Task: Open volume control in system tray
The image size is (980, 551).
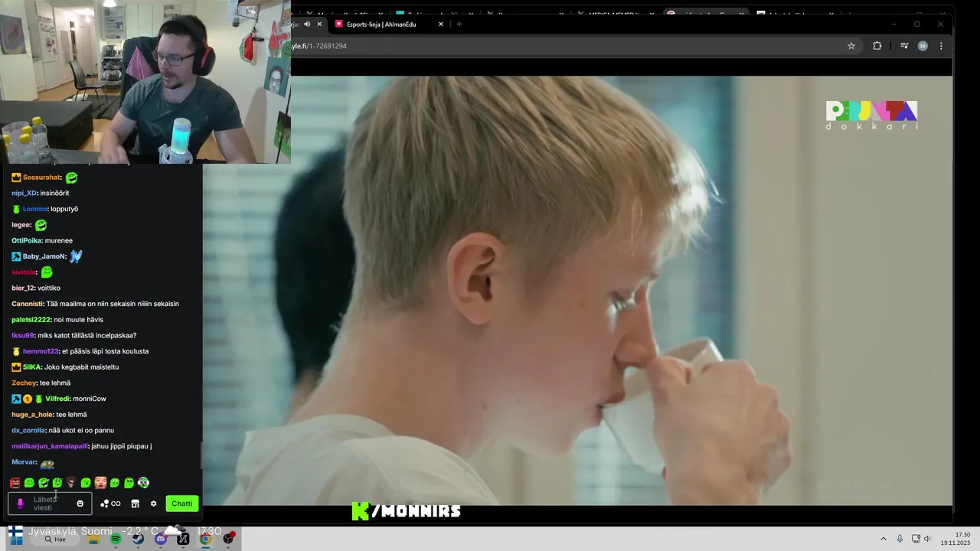Action: point(927,539)
